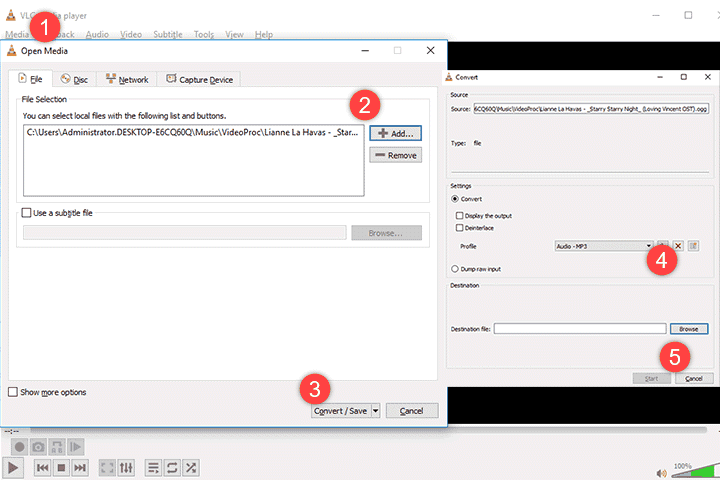Open the View menu
The width and height of the screenshot is (720, 480).
(234, 34)
